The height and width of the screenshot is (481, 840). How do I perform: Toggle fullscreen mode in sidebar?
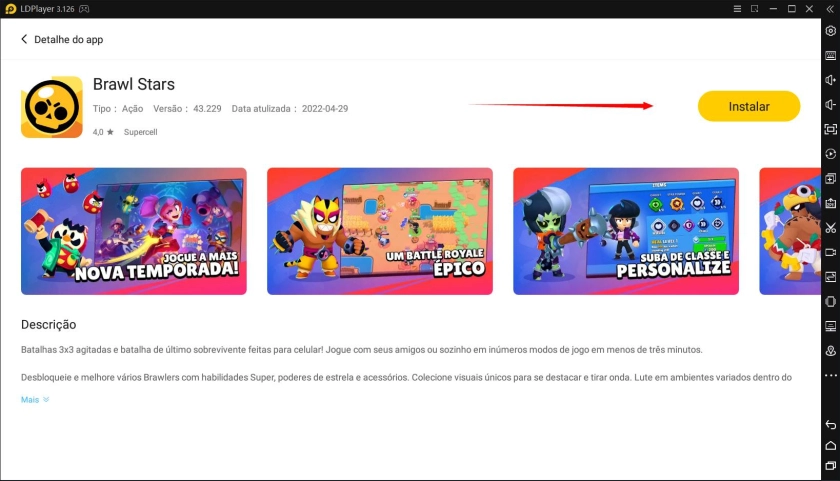830,129
